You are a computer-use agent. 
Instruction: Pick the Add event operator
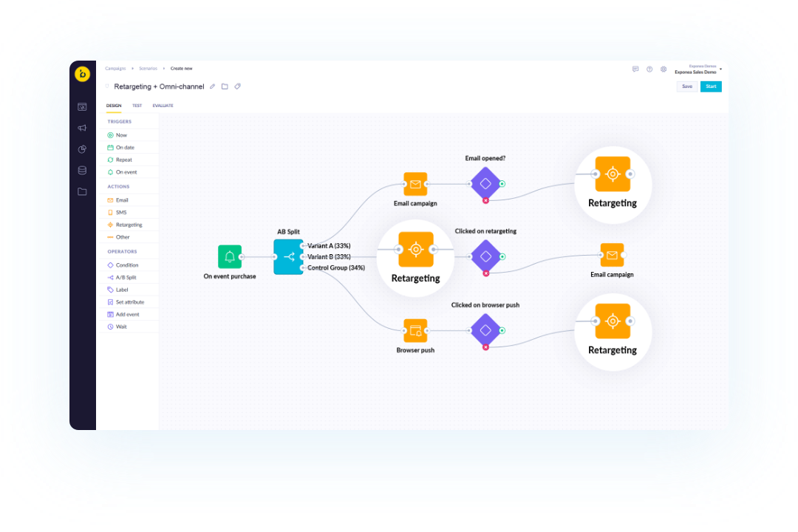[x=128, y=315]
